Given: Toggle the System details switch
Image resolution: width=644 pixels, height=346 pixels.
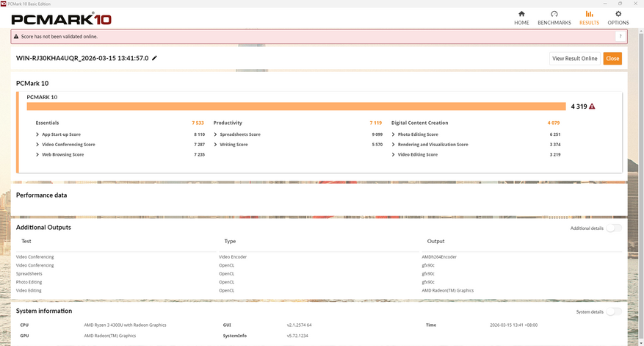Looking at the screenshot, I should click(x=614, y=312).
